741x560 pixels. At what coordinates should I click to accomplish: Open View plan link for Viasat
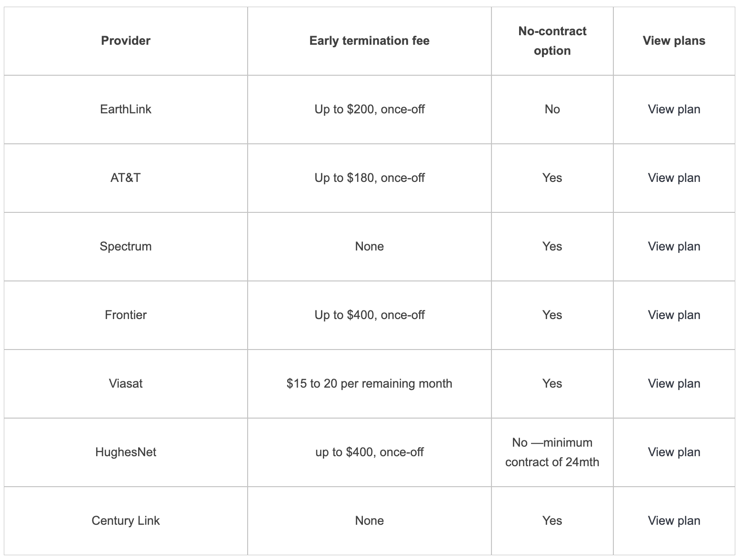click(674, 384)
